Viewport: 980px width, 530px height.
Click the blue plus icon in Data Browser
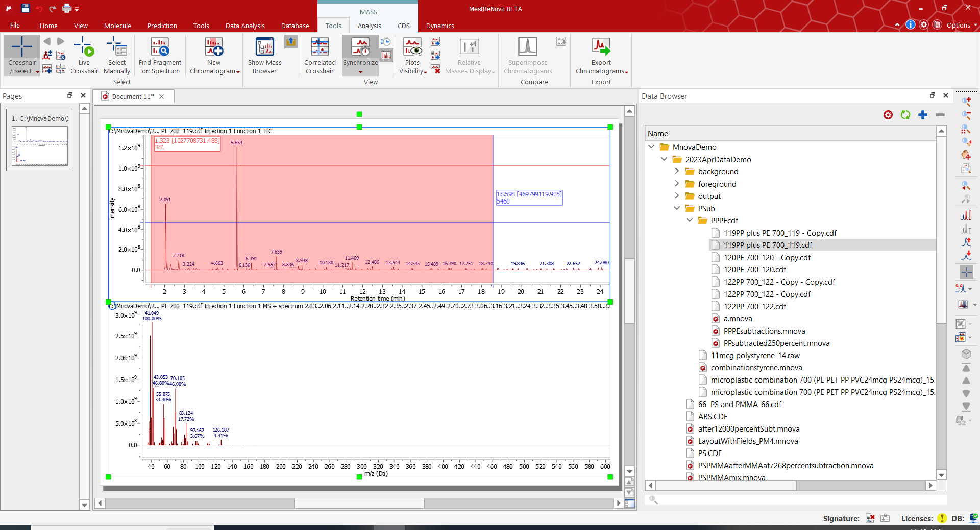(923, 115)
